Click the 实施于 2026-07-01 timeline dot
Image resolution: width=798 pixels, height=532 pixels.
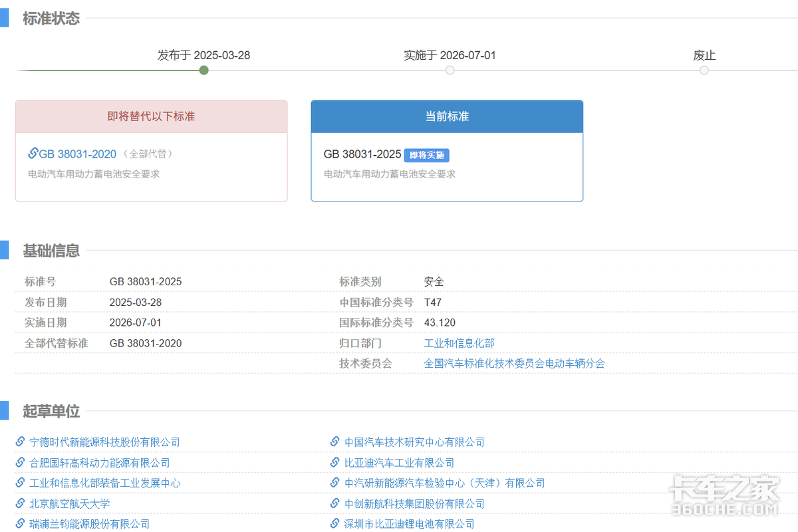[450, 70]
